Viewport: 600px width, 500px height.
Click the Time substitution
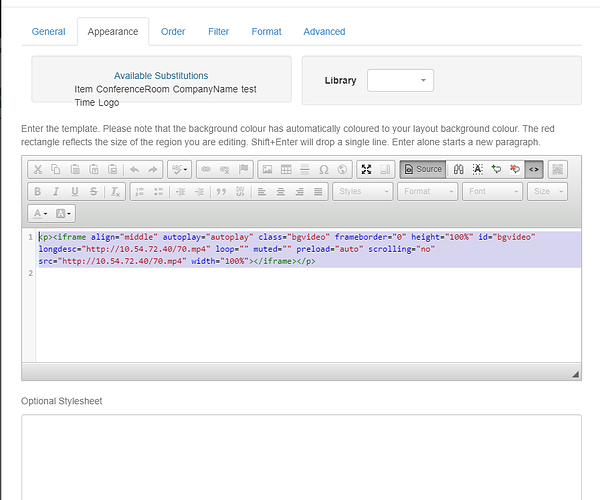tap(85, 103)
